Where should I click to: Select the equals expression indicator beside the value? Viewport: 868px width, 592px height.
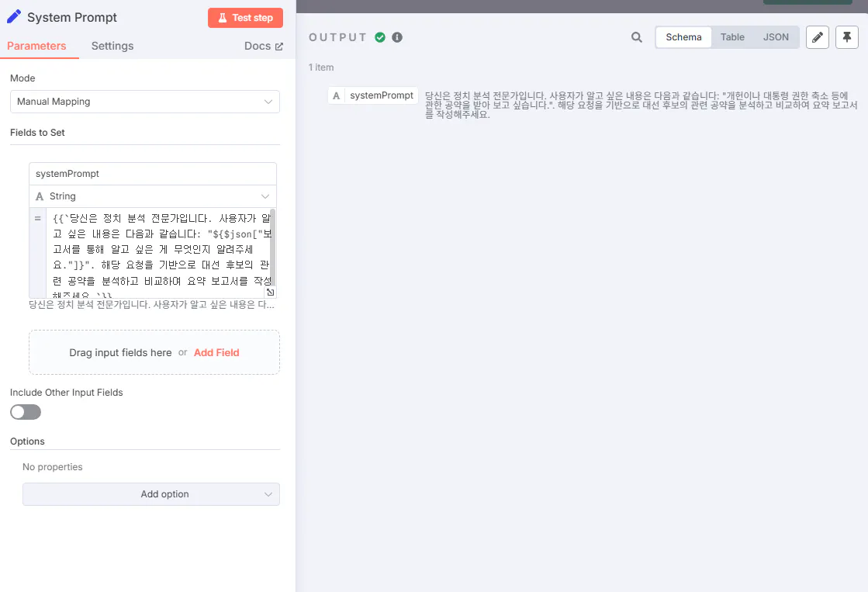point(37,218)
